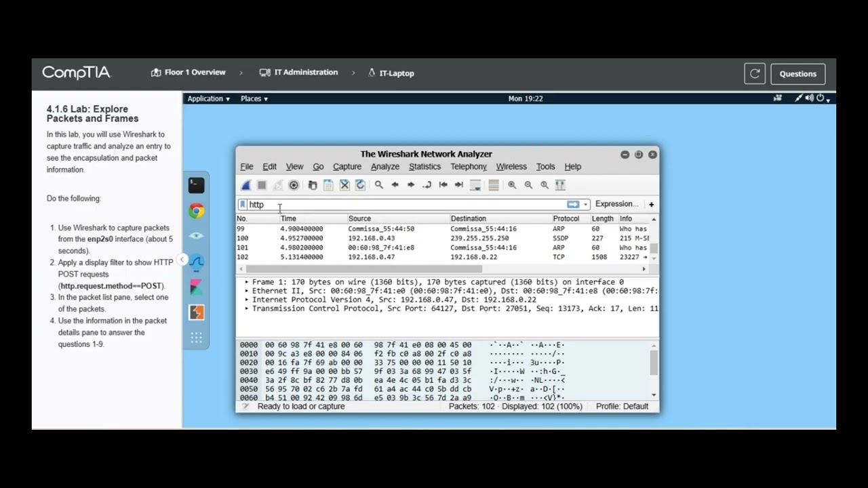This screenshot has height=488, width=868.
Task: Expand Transmission Control Protocol row
Action: [247, 308]
